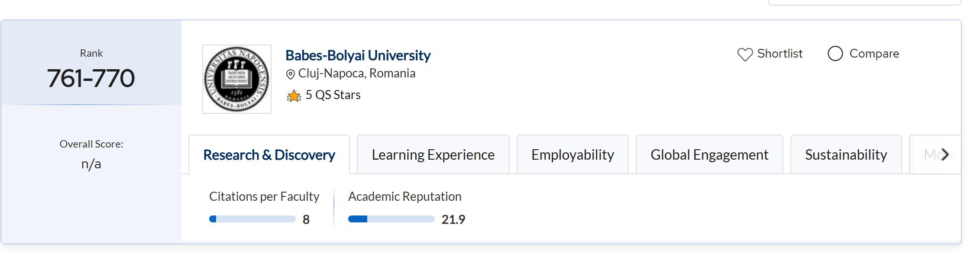Click the Shortlist label
980x270 pixels.
pyautogui.click(x=779, y=54)
